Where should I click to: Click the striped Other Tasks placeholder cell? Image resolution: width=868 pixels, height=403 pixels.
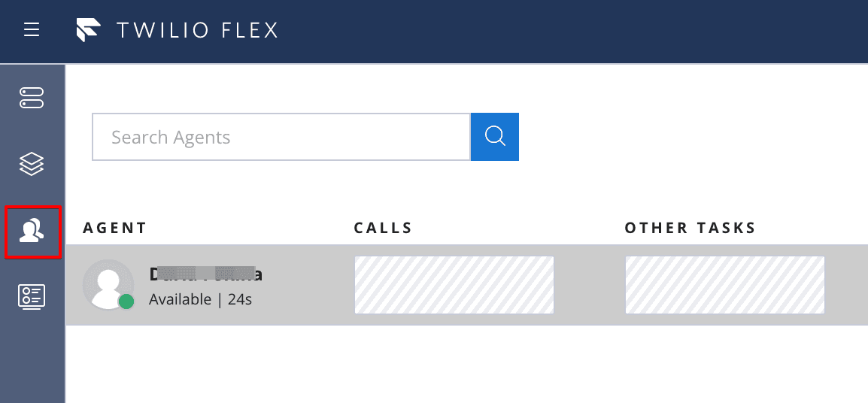tap(724, 285)
